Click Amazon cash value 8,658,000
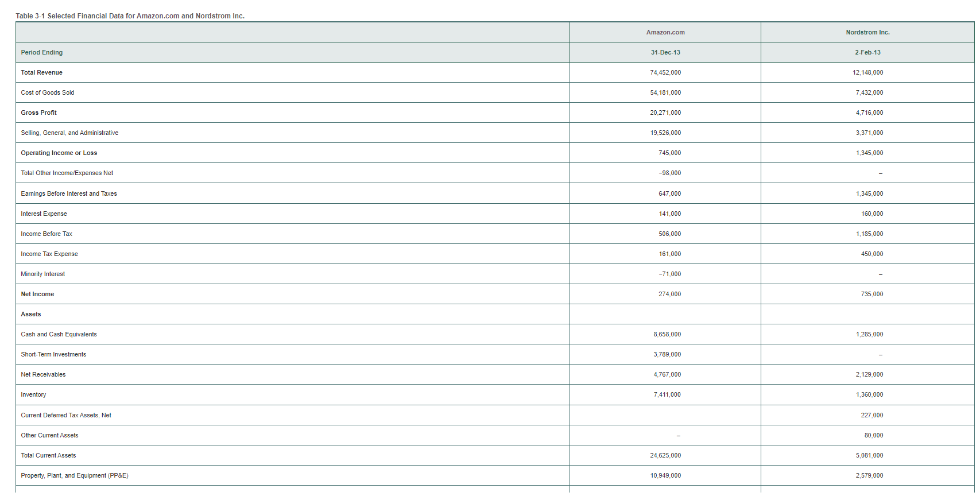Screen dimensions: 980x500 tap(667, 334)
